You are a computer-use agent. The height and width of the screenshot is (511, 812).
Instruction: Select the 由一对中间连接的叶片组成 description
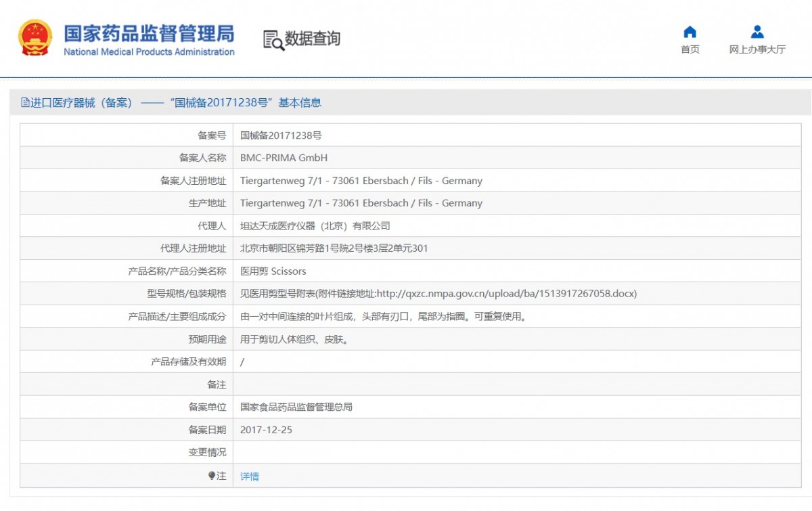[x=384, y=316]
